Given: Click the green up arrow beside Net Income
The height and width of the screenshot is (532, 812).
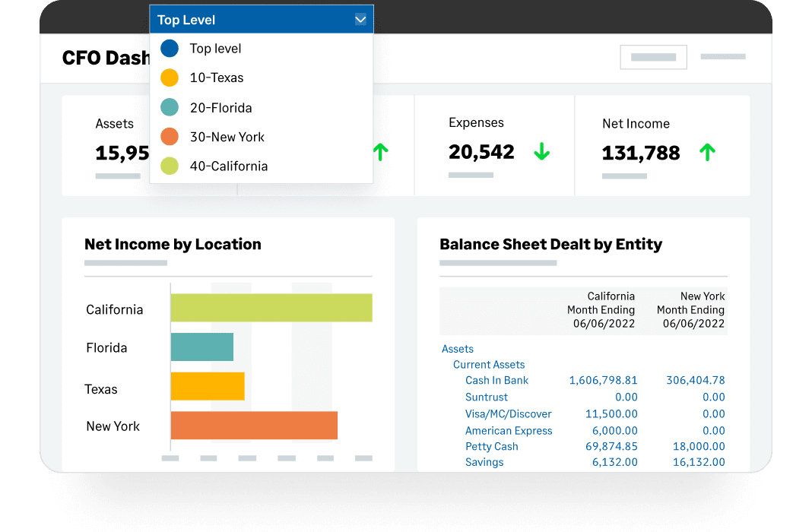Looking at the screenshot, I should tap(707, 153).
